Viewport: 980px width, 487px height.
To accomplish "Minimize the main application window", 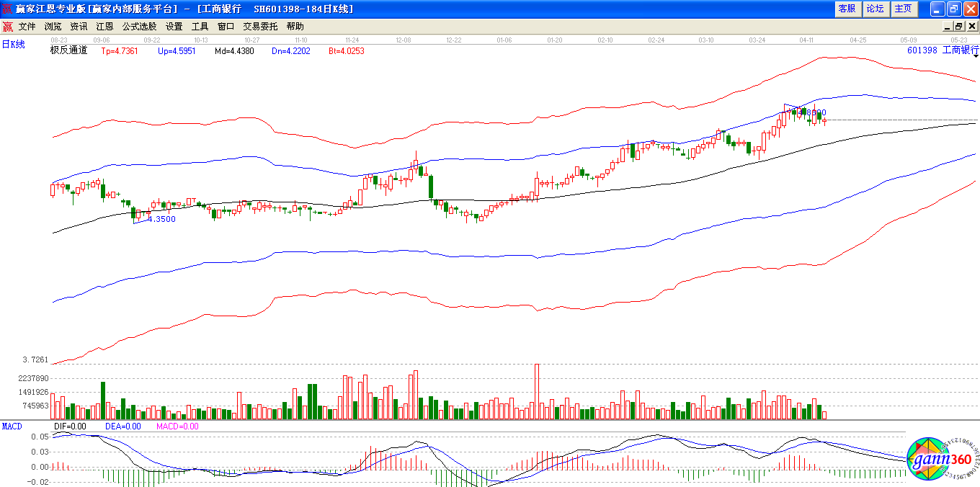I will [x=937, y=9].
